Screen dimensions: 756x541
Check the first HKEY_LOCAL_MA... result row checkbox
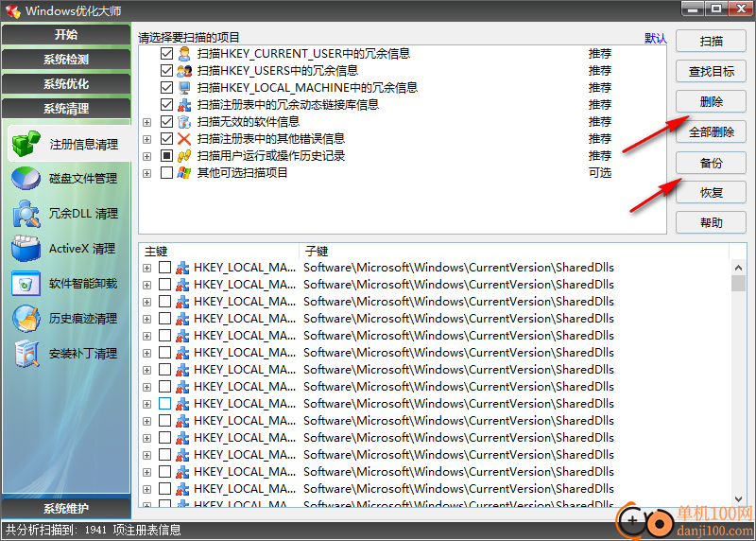tap(164, 268)
